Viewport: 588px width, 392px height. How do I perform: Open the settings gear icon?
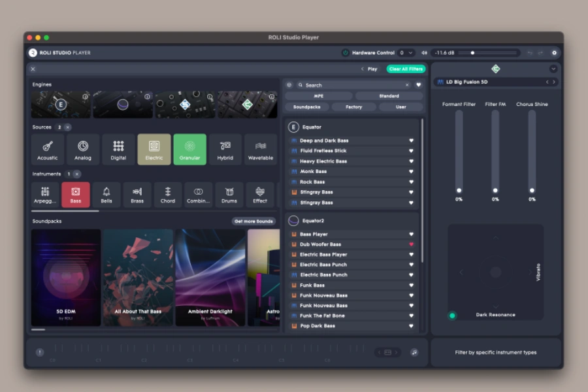[554, 53]
